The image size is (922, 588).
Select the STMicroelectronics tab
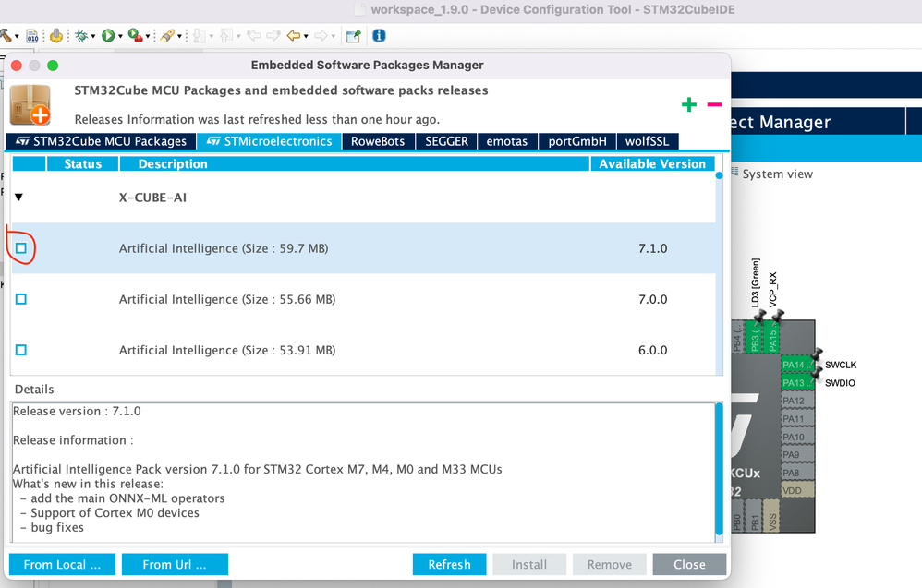tap(270, 141)
